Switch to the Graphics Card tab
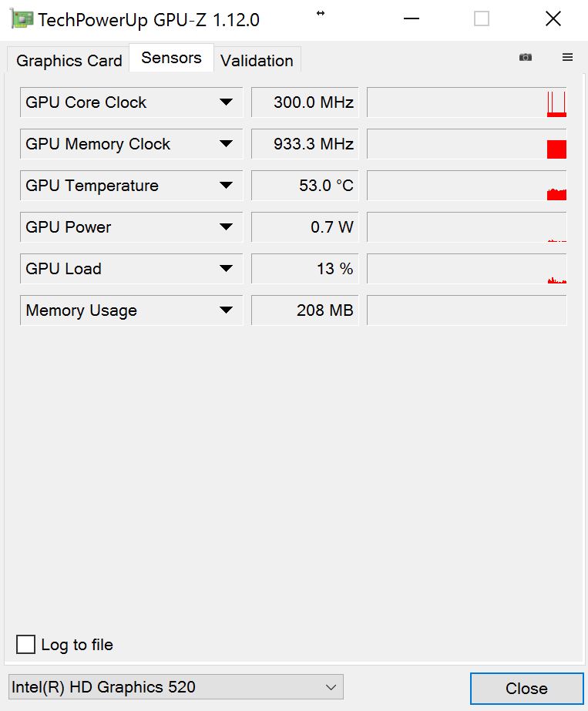Image resolution: width=588 pixels, height=711 pixels. click(x=69, y=61)
